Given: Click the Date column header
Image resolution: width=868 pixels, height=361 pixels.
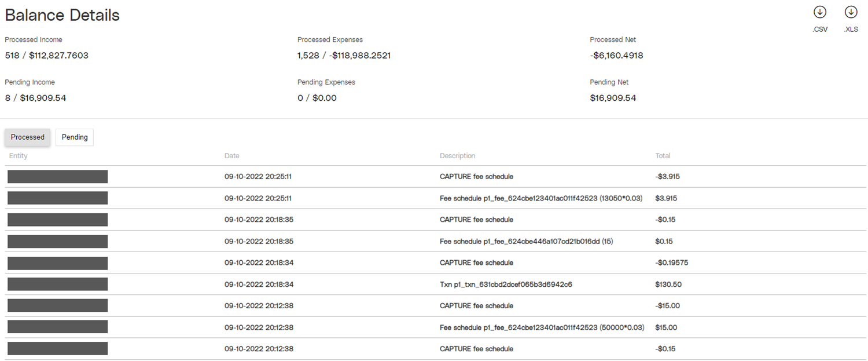Looking at the screenshot, I should 232,156.
